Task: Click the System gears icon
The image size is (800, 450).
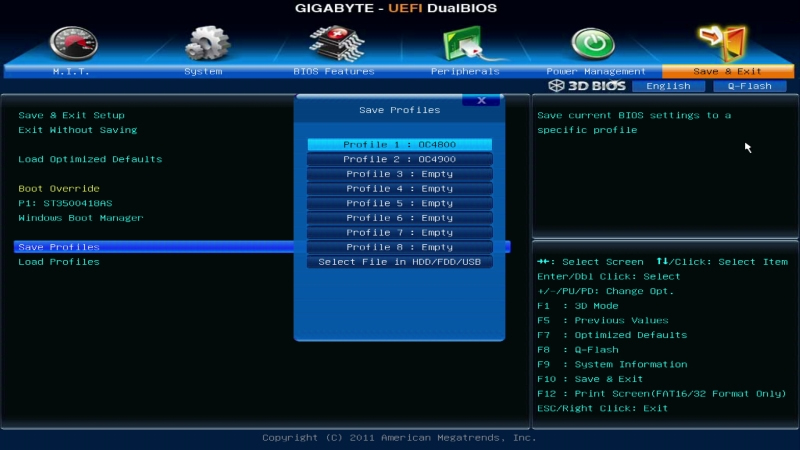Action: [x=207, y=43]
